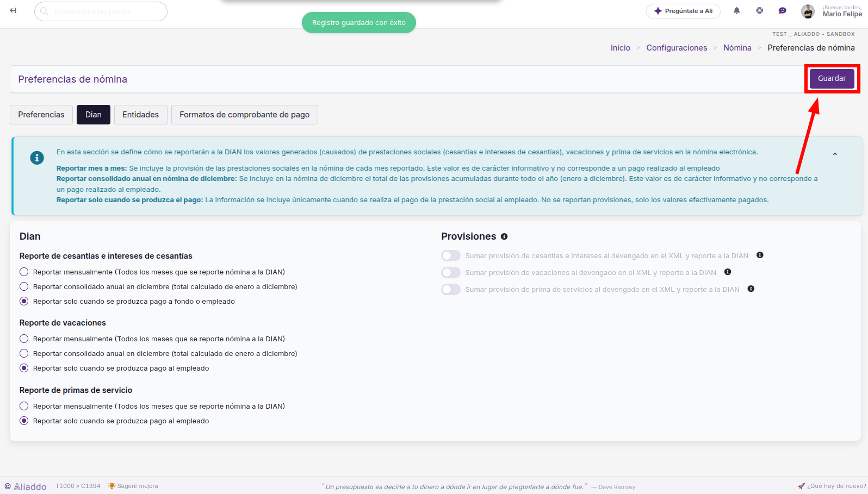
Task: Click the 'Registro guardado con éxito' notification
Action: coord(359,23)
